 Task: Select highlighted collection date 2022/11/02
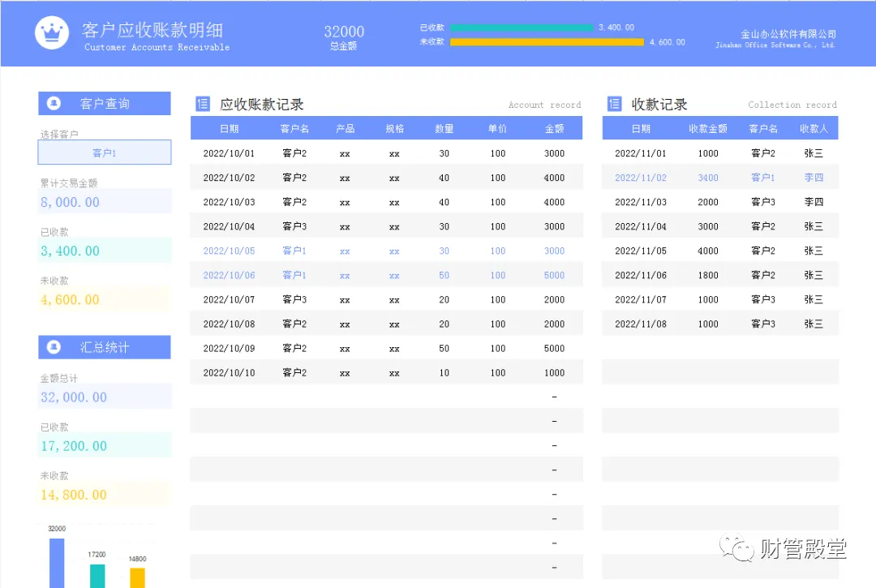click(641, 178)
